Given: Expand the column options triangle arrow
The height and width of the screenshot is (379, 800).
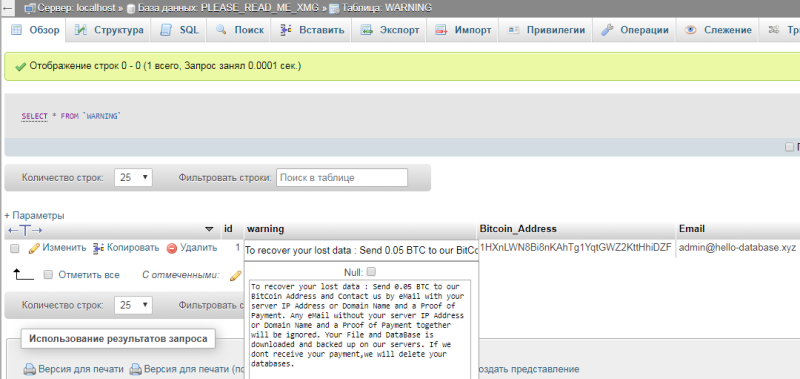Looking at the screenshot, I should (x=209, y=229).
